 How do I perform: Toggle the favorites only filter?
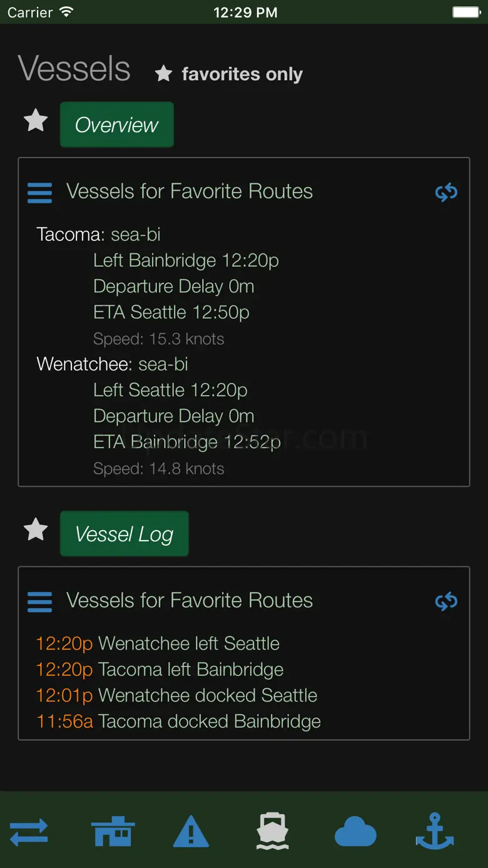[x=229, y=74]
